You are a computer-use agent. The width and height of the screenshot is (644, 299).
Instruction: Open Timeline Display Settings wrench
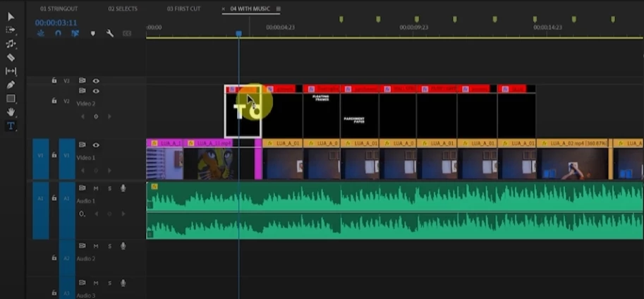109,33
